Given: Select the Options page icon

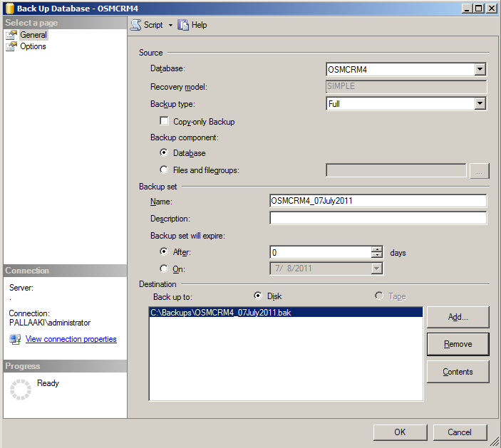Looking at the screenshot, I should (x=11, y=46).
